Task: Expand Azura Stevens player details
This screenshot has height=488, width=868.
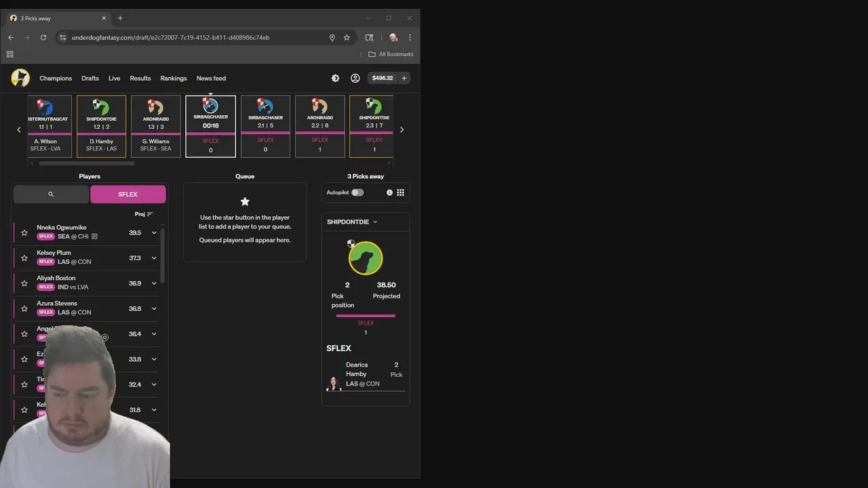Action: point(154,308)
